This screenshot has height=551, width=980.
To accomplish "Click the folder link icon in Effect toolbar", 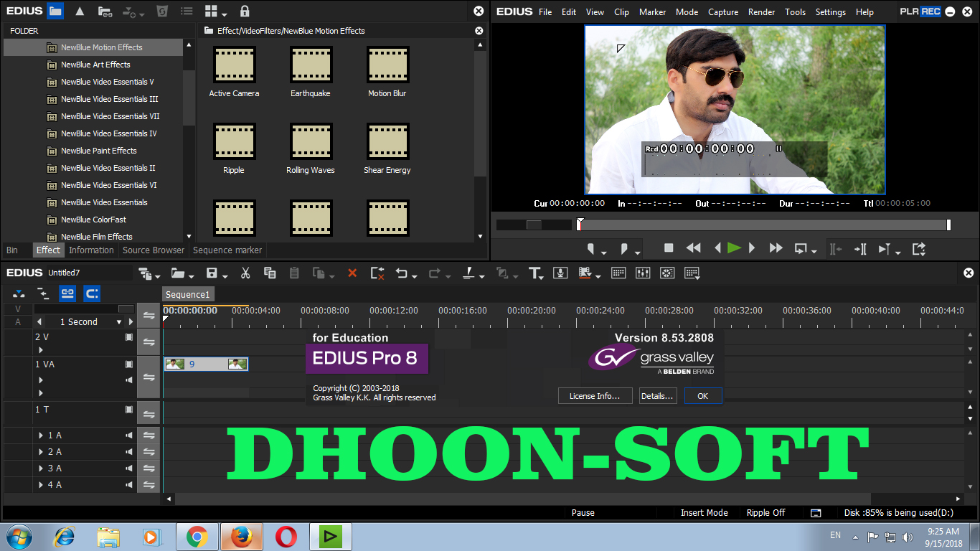I will pyautogui.click(x=105, y=11).
